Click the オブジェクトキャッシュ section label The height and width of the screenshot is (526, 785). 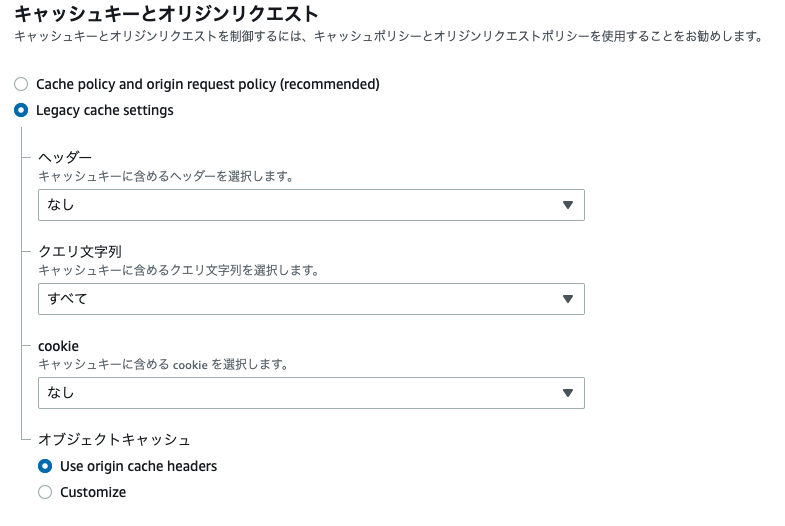(x=114, y=440)
